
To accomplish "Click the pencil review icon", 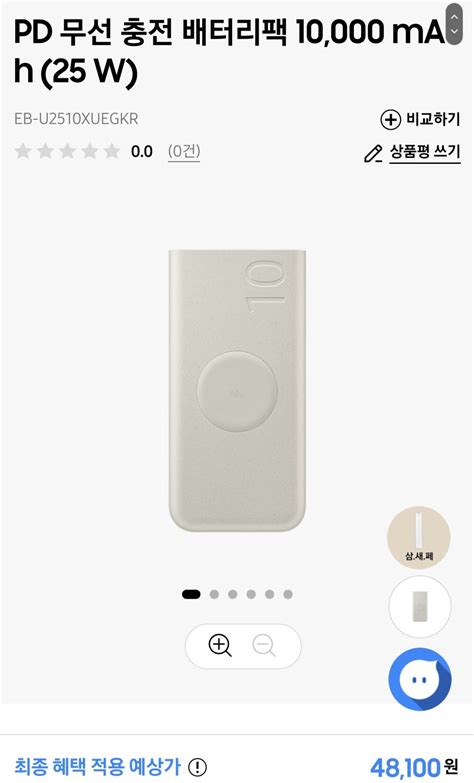I will (373, 153).
